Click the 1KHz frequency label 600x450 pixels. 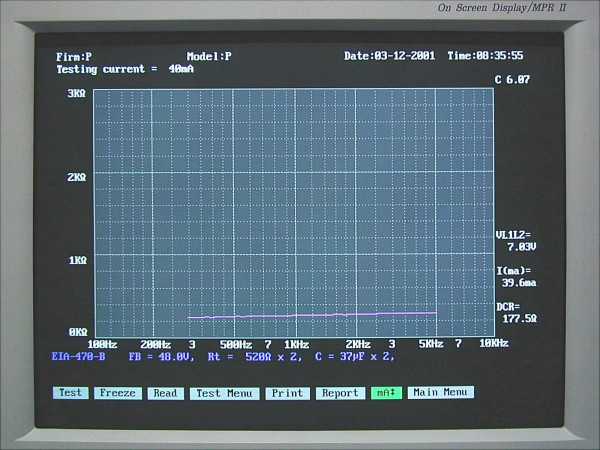click(x=297, y=344)
